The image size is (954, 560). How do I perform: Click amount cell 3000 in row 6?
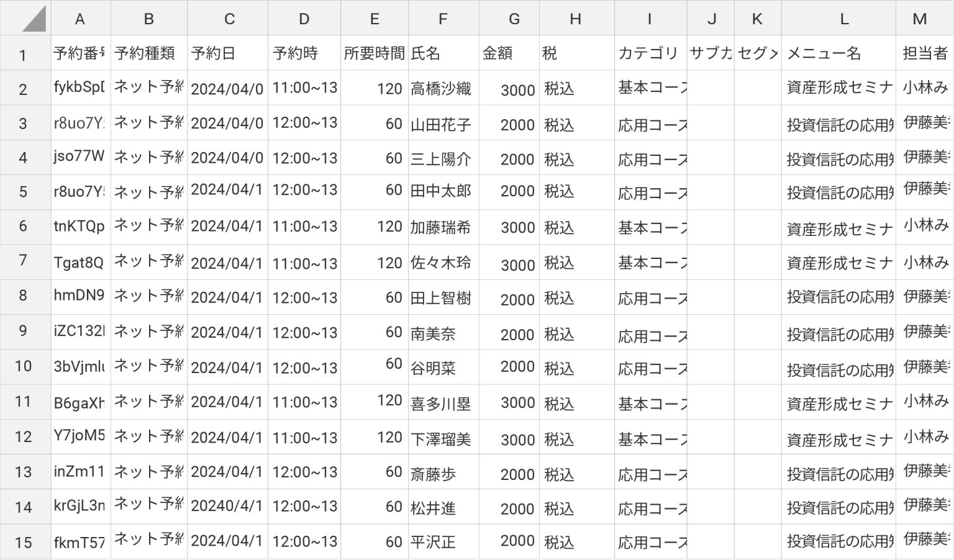tap(510, 228)
